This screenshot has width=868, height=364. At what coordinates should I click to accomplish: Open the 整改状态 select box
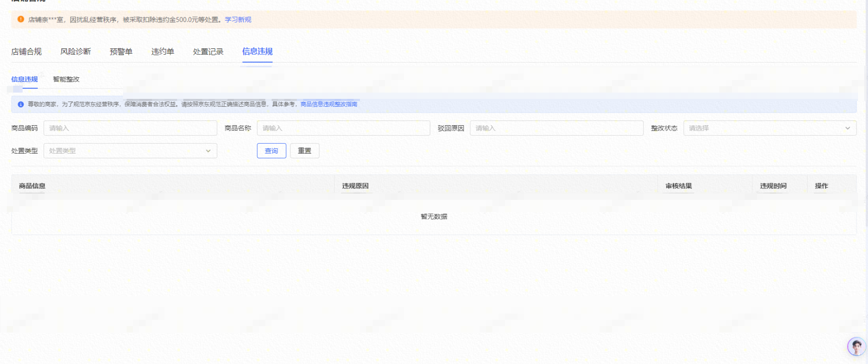coord(764,128)
